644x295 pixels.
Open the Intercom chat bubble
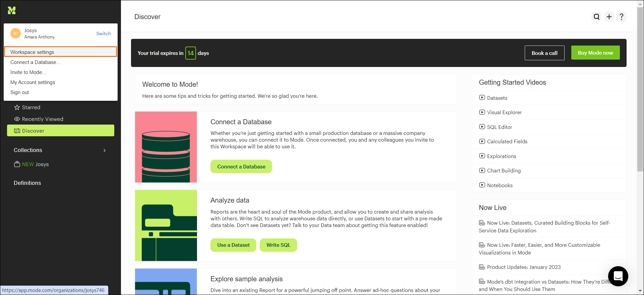click(x=618, y=276)
